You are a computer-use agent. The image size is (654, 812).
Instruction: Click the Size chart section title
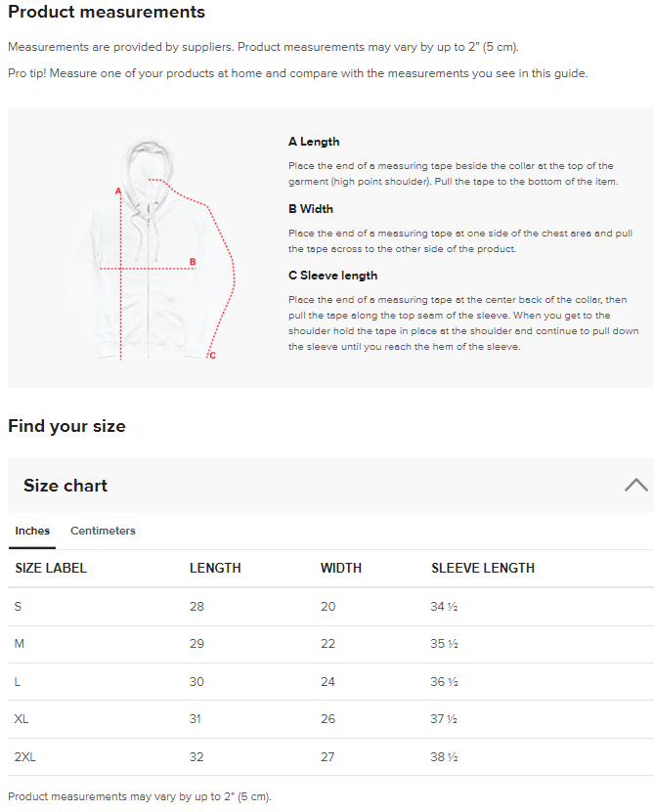(x=65, y=486)
